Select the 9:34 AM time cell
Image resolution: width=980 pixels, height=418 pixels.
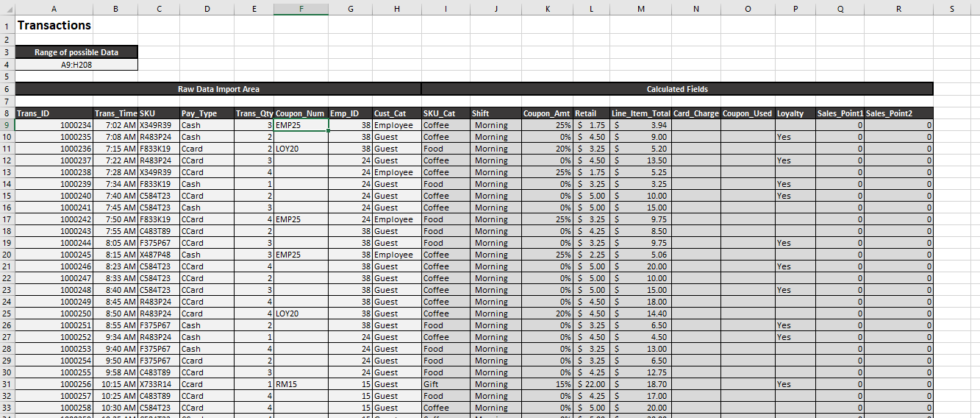pyautogui.click(x=115, y=337)
